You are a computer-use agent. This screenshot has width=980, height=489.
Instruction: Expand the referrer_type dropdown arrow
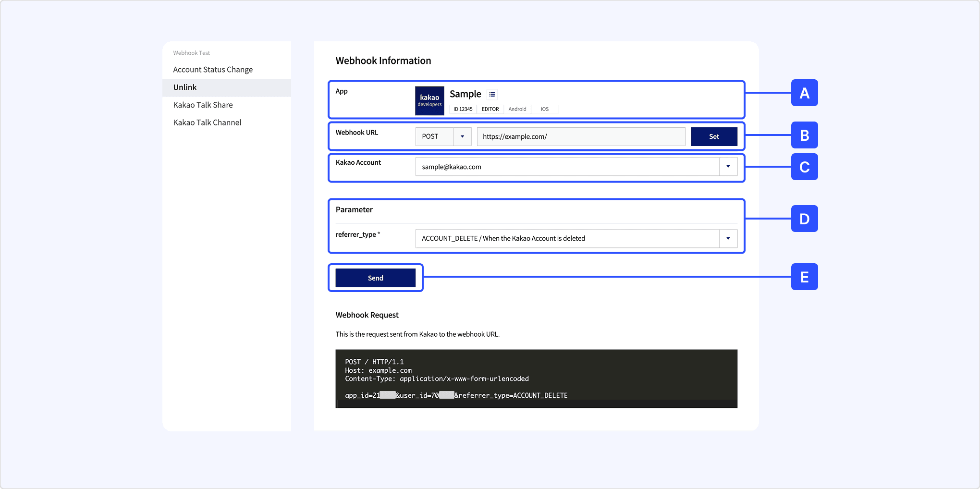click(x=728, y=238)
